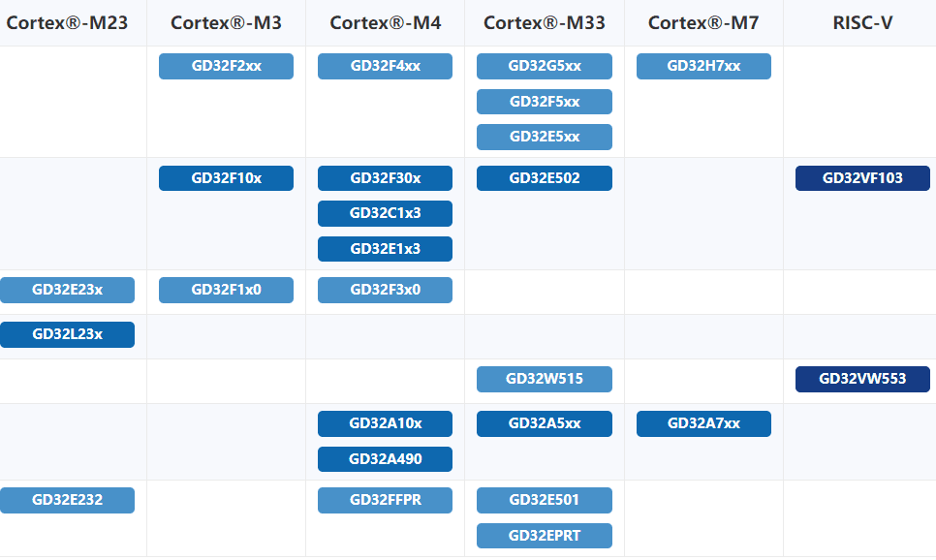Select the GD32E232 series button
This screenshot has height=560, width=936.
point(67,500)
